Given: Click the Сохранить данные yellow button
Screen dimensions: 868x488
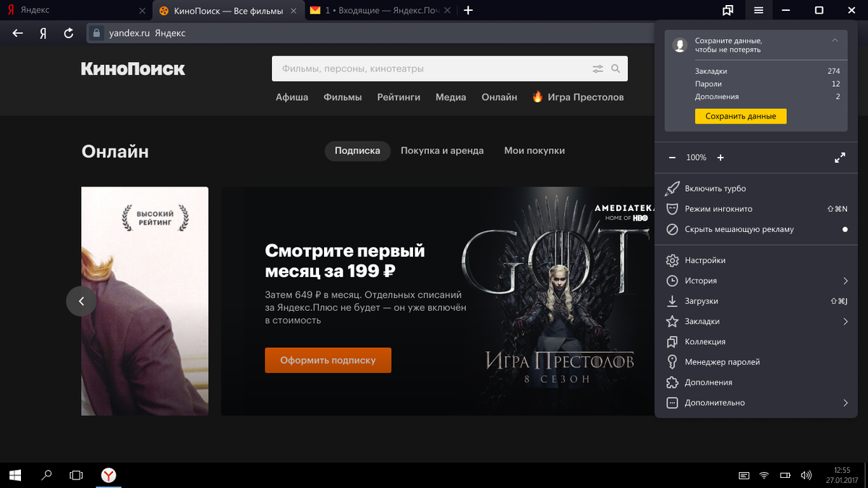Looking at the screenshot, I should coord(741,116).
